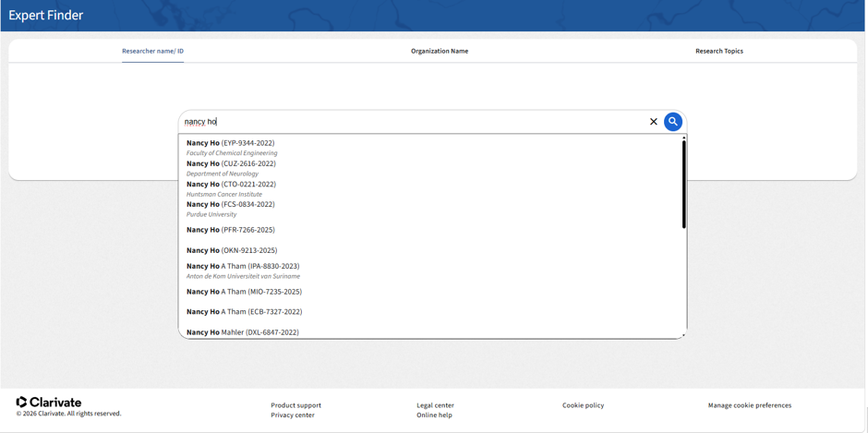Select Nancy Ho (OKN-9213-2025) suggestion
The width and height of the screenshot is (868, 433).
232,250
